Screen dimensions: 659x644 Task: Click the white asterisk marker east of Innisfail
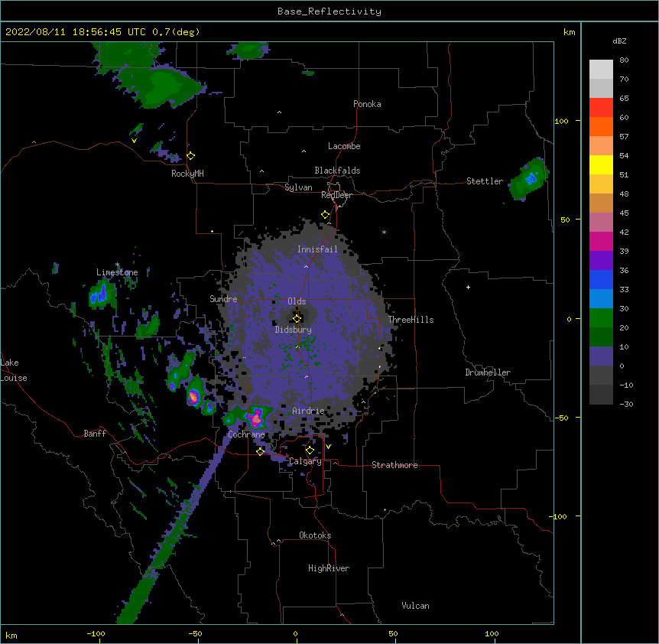384,232
